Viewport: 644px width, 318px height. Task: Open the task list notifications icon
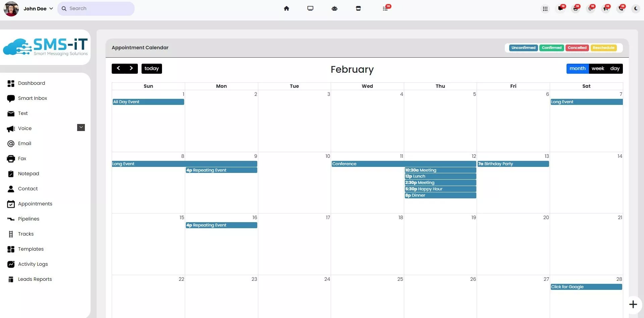point(385,8)
